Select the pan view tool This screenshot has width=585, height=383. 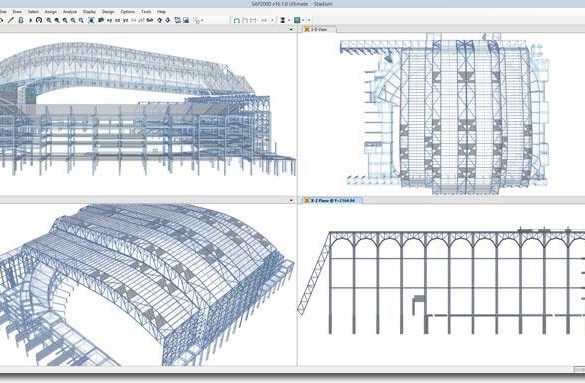click(x=101, y=20)
